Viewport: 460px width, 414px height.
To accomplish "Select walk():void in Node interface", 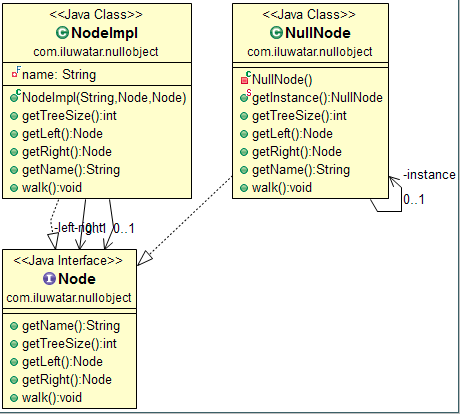I will pyautogui.click(x=52, y=398).
